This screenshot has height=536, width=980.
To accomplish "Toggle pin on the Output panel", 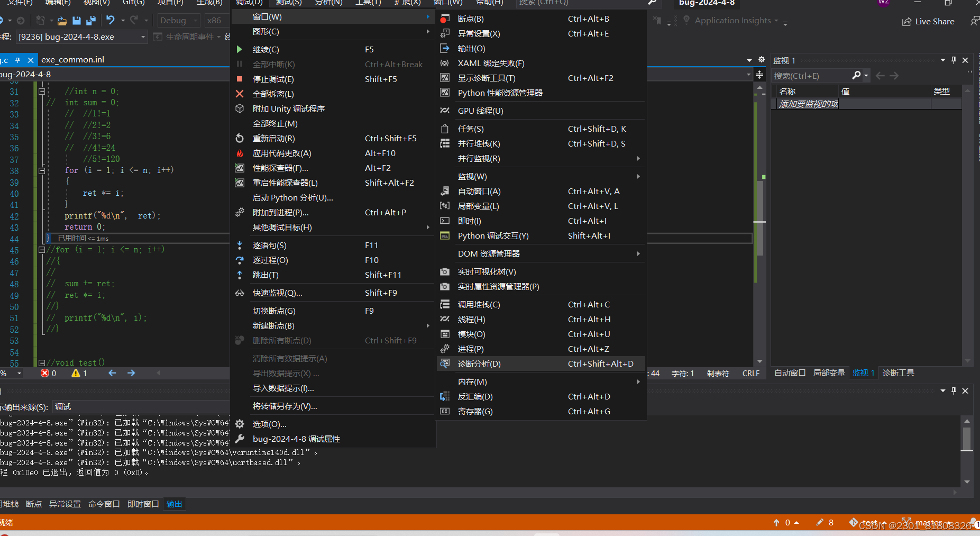I will tap(954, 390).
